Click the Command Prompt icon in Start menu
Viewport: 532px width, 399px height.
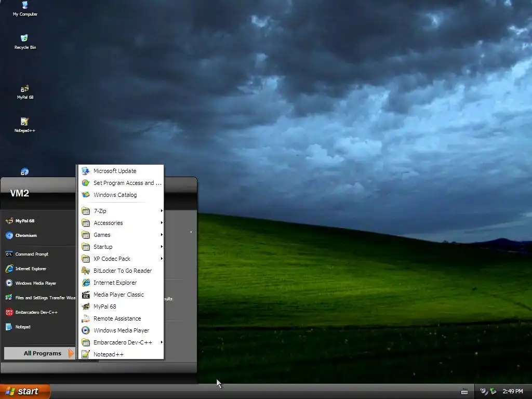tap(9, 254)
